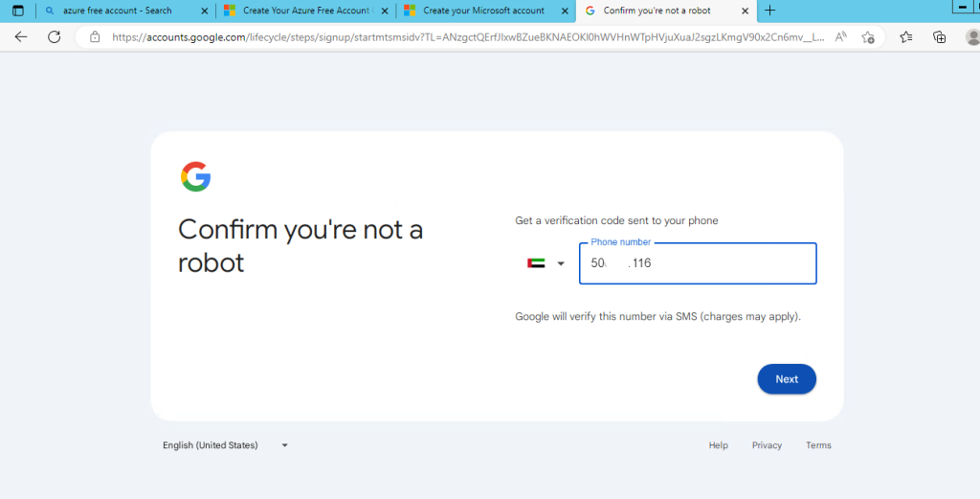The height and width of the screenshot is (499, 980).
Task: Open the English (United States) language selector
Action: 225,445
